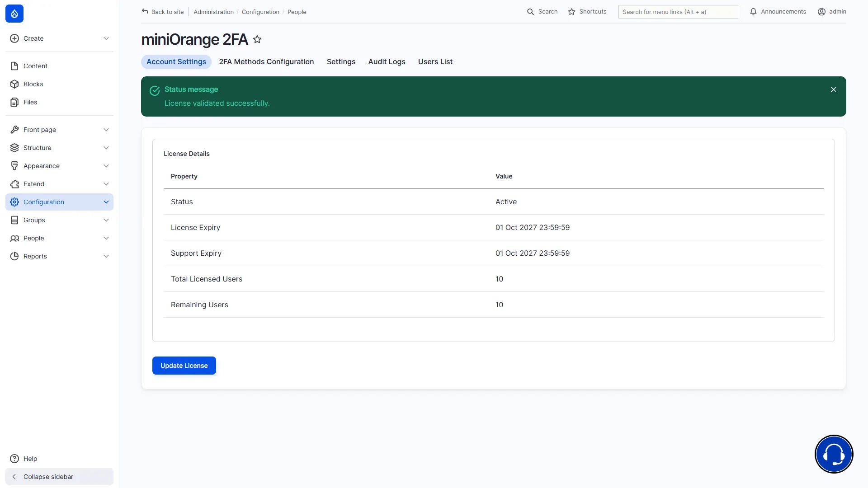
Task: Expand the Create menu chevron
Action: coord(106,38)
